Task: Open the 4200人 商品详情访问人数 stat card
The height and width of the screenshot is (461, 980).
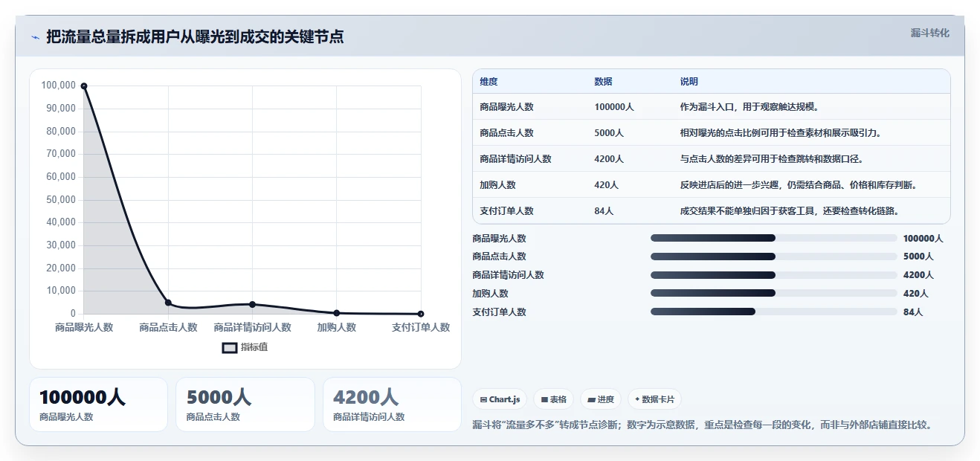Action: pos(393,404)
